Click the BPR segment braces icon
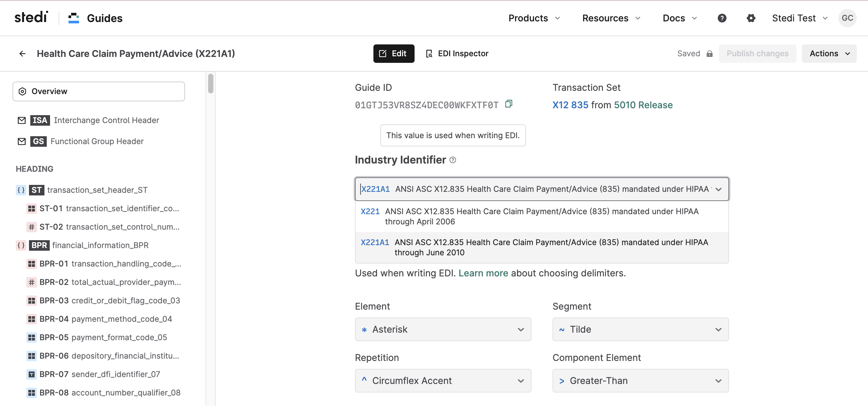Screen dimensions: 868x406 pos(21,245)
